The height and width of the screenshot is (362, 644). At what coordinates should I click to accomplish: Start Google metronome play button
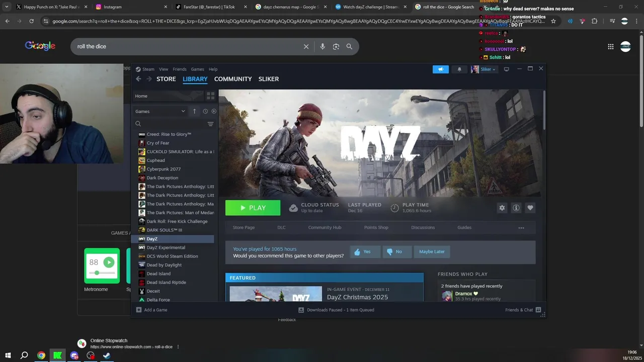pos(109,262)
